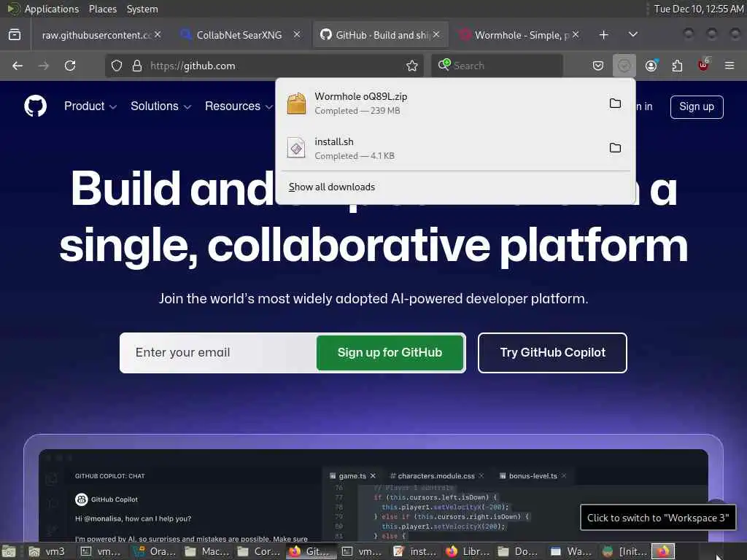
Task: Click the site padlock security icon
Action: (x=137, y=66)
